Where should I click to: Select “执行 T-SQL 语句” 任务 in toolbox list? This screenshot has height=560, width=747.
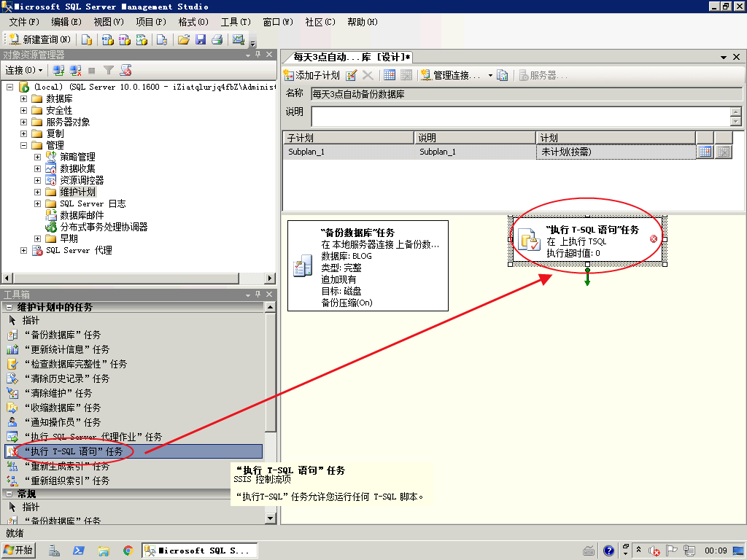[133, 451]
